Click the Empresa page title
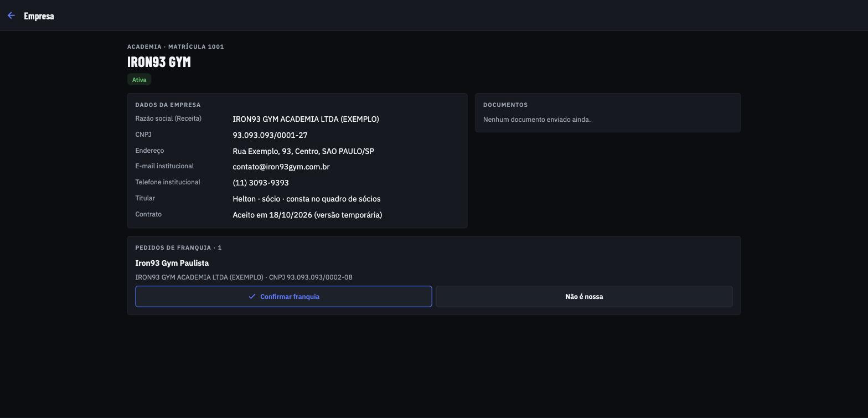The width and height of the screenshot is (868, 418). coord(39,16)
